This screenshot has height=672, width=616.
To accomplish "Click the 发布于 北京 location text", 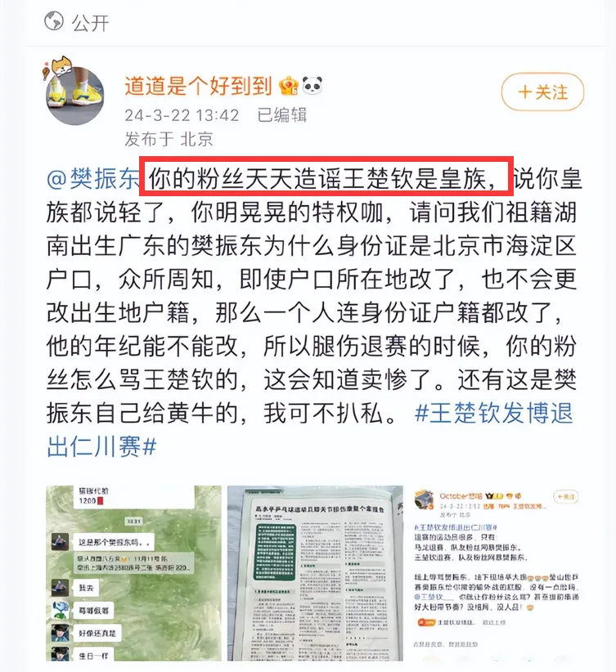I will coord(169,139).
